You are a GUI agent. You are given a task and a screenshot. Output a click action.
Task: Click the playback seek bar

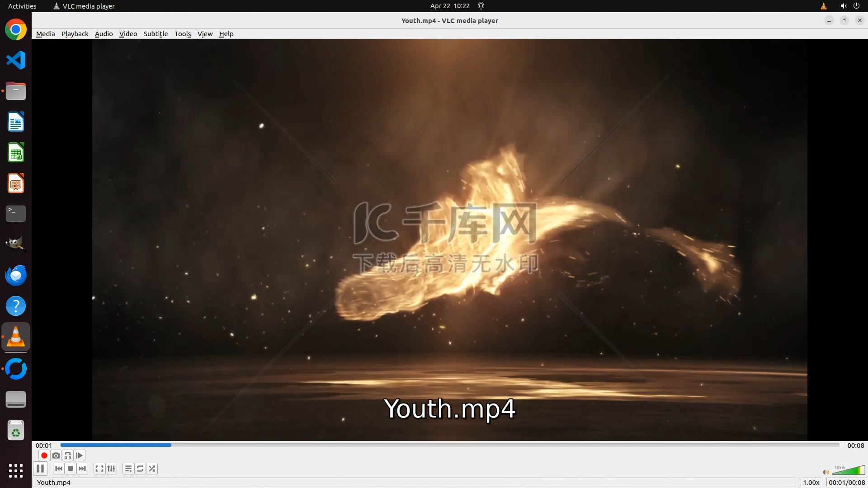tap(450, 445)
